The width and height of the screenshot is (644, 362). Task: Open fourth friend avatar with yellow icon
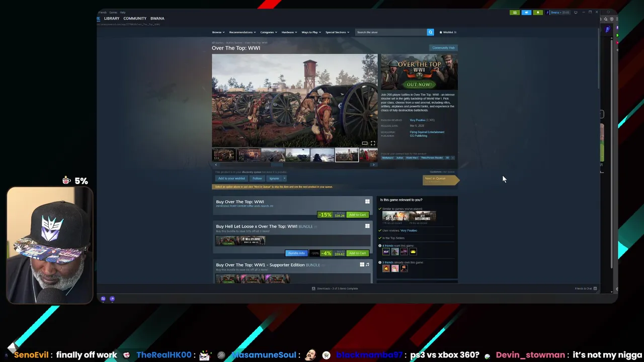(413, 251)
